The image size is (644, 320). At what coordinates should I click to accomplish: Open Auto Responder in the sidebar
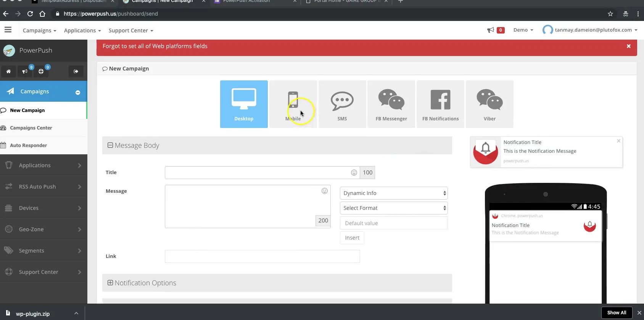tap(43, 146)
